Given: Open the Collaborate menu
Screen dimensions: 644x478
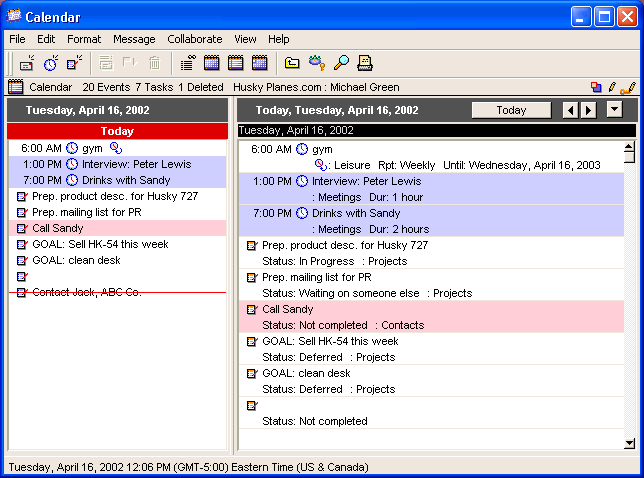Looking at the screenshot, I should (x=195, y=39).
